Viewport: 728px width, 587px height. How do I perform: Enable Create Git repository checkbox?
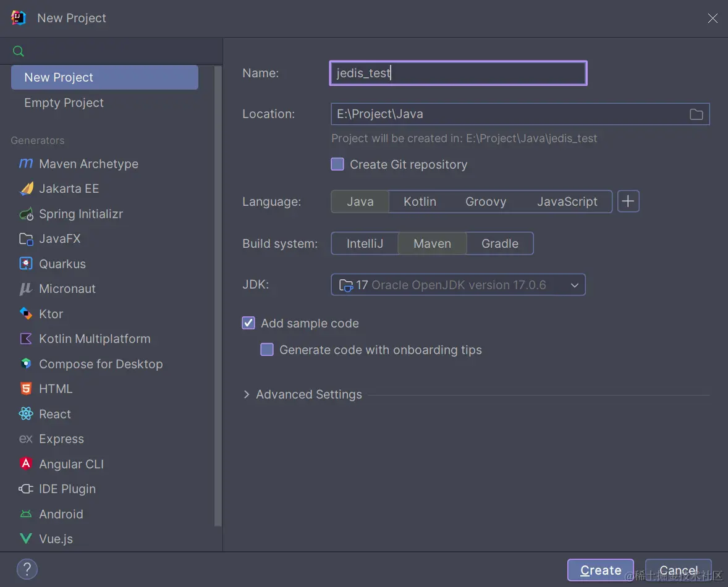click(x=337, y=164)
